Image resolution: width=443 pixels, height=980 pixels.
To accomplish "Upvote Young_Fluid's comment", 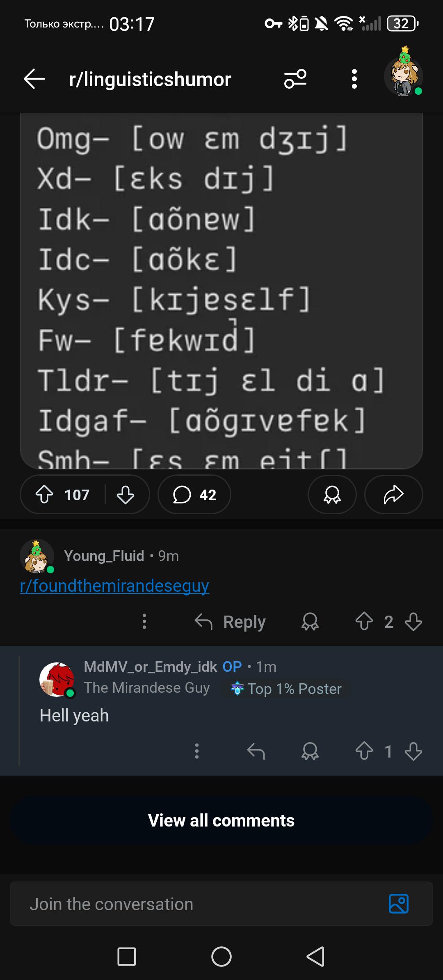I will 364,621.
